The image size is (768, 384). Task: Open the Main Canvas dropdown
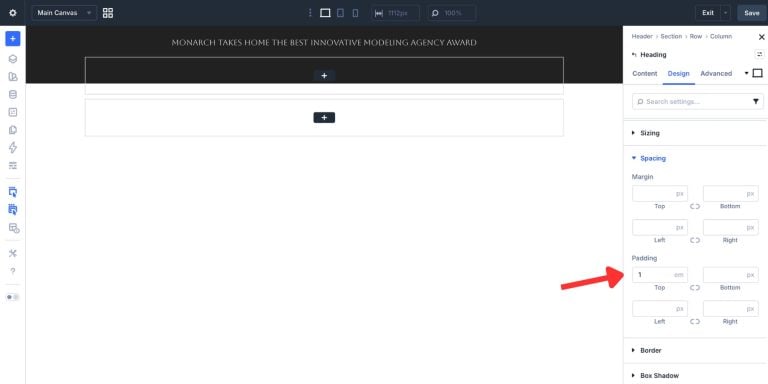pyautogui.click(x=64, y=13)
